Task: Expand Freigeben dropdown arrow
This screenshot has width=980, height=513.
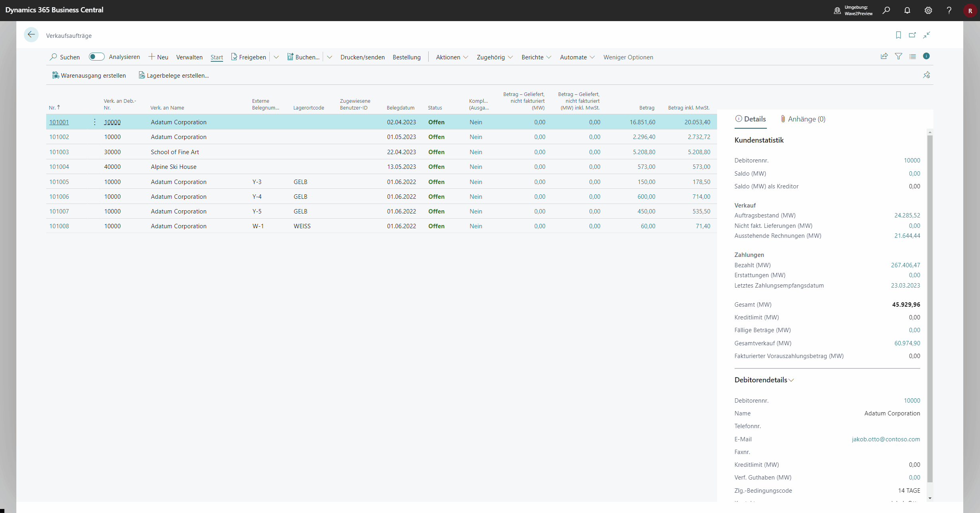Action: point(276,57)
